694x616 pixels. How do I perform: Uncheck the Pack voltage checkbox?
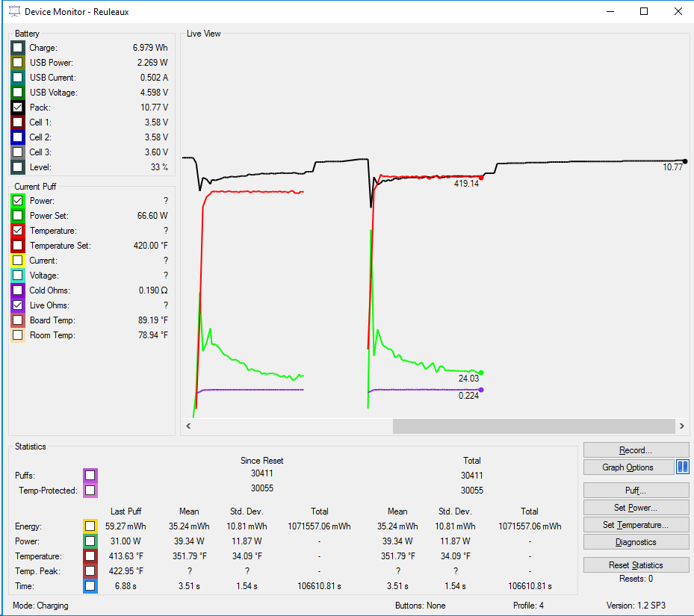pyautogui.click(x=18, y=108)
